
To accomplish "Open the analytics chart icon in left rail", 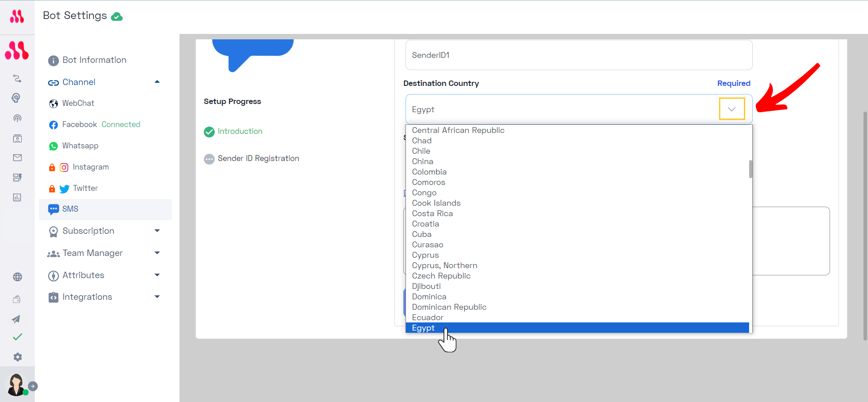I will (17, 198).
